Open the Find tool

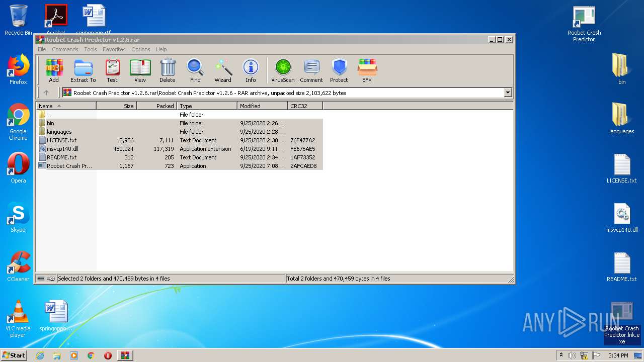195,70
